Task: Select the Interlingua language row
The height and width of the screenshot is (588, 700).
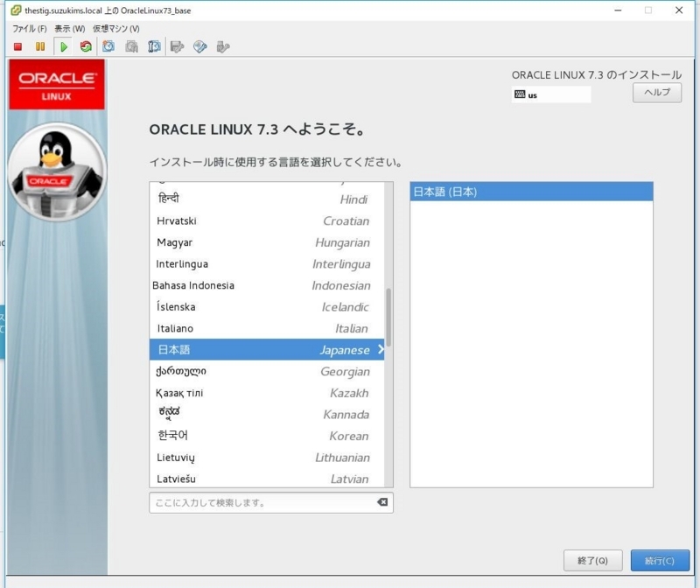Action: click(x=267, y=264)
